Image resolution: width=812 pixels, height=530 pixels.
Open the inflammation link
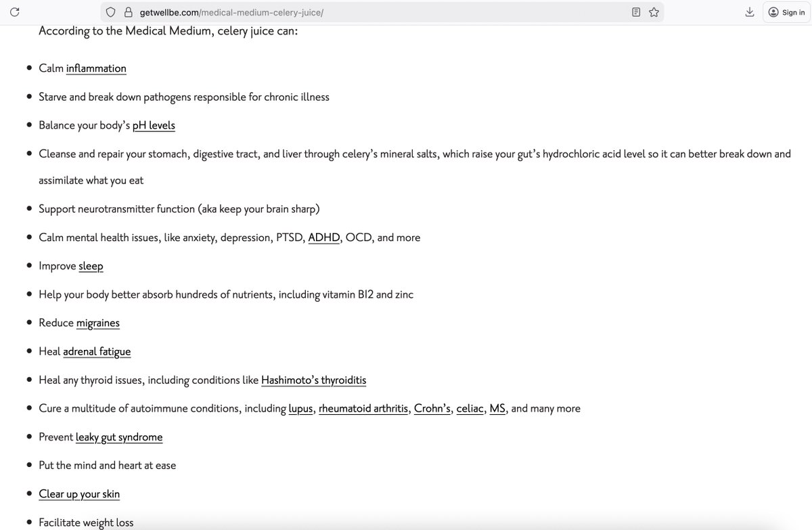click(x=96, y=68)
